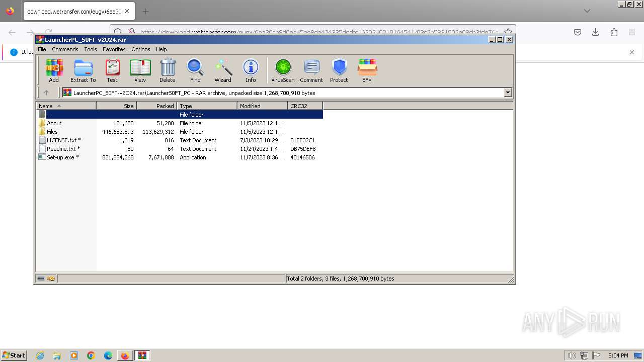Open Firefox extensions icon
The width and height of the screenshot is (644, 362).
pyautogui.click(x=614, y=32)
